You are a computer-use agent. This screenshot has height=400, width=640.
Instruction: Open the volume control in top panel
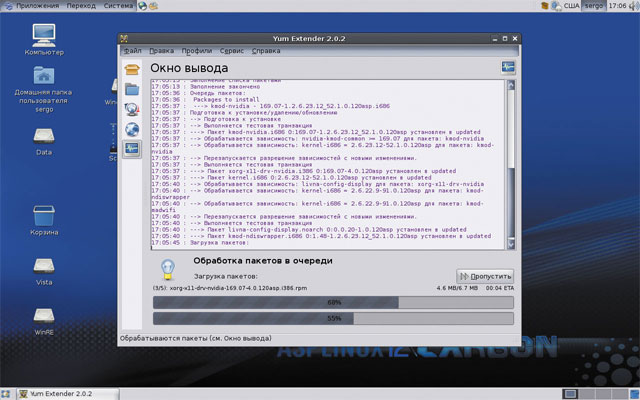pyautogui.click(x=633, y=6)
